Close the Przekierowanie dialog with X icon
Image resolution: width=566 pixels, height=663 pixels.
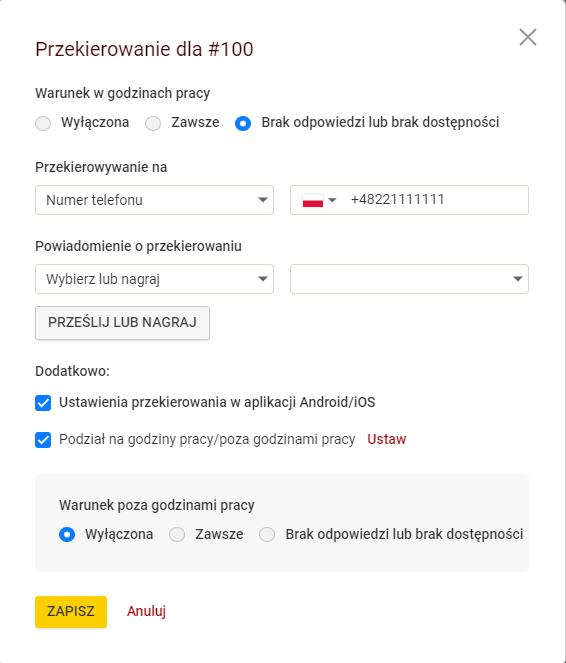click(x=528, y=37)
